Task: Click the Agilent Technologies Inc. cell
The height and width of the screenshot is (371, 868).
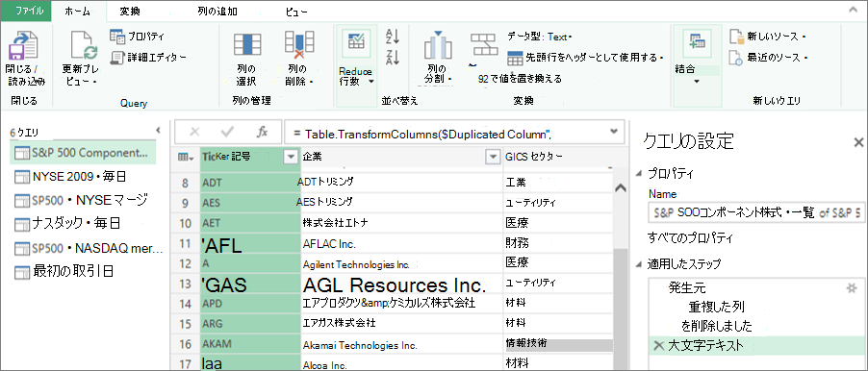Action: (x=402, y=264)
